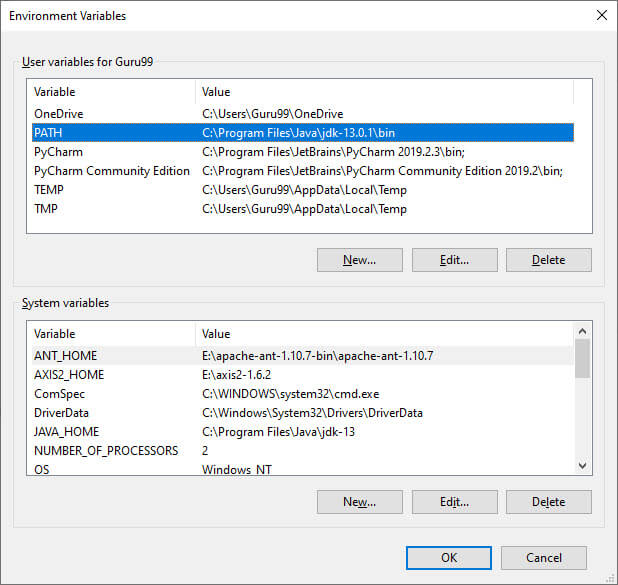This screenshot has width=618, height=585.
Task: Click New under System variables
Action: pyautogui.click(x=359, y=502)
